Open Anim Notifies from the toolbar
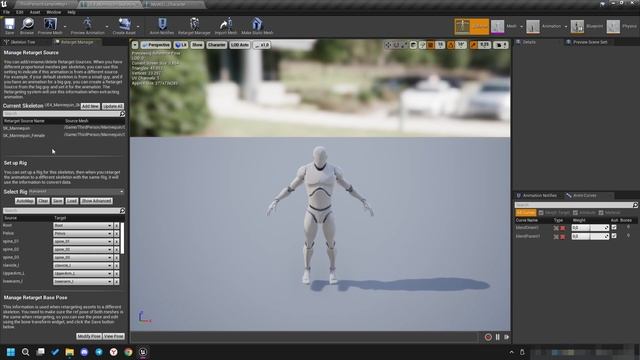 tap(162, 26)
